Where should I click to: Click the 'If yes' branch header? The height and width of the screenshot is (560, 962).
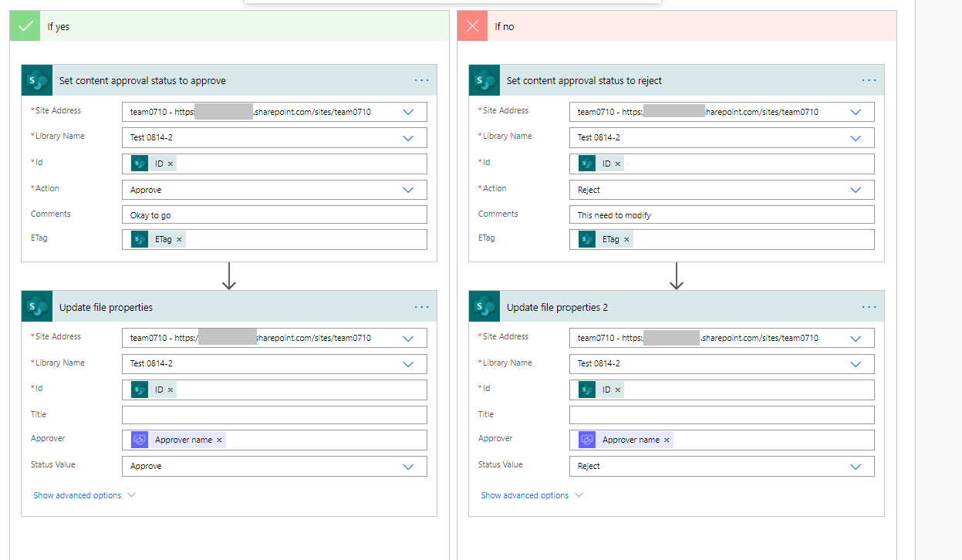point(229,26)
